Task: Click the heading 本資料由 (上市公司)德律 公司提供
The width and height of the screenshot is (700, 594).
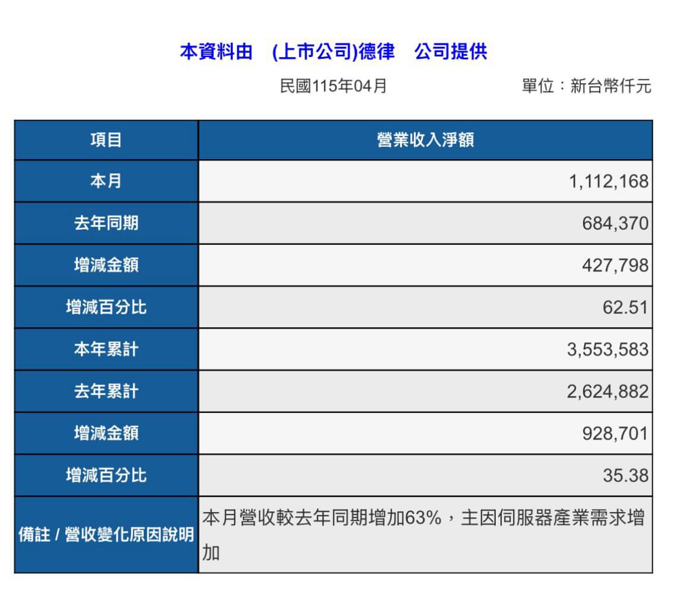Action: (x=334, y=52)
